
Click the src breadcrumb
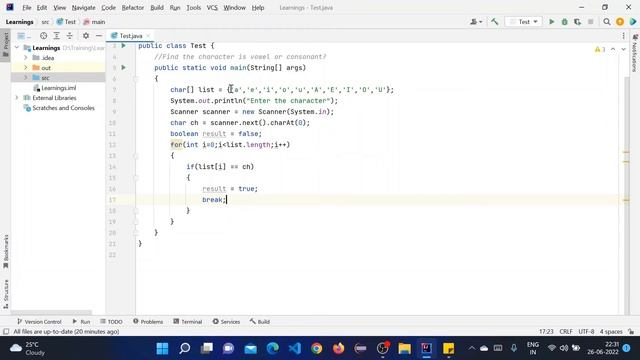tap(45, 22)
